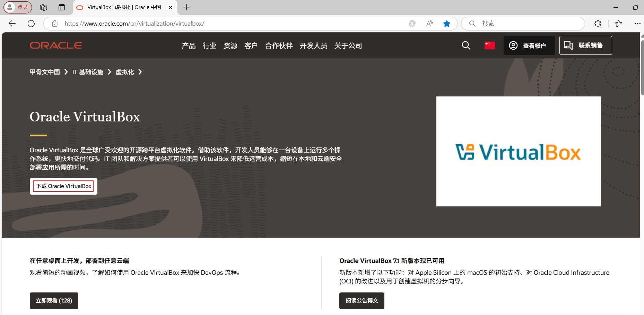
Task: Open the 关于公司 menu
Action: coord(348,45)
